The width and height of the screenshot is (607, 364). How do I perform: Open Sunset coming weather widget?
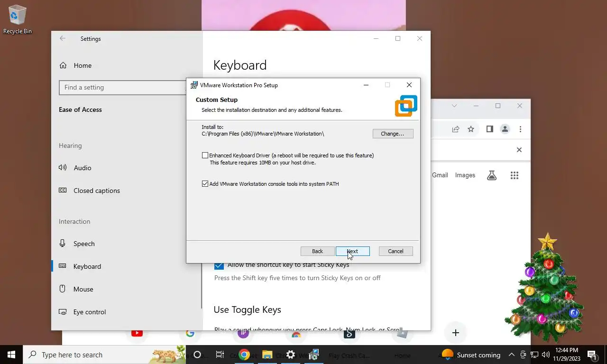pyautogui.click(x=471, y=355)
